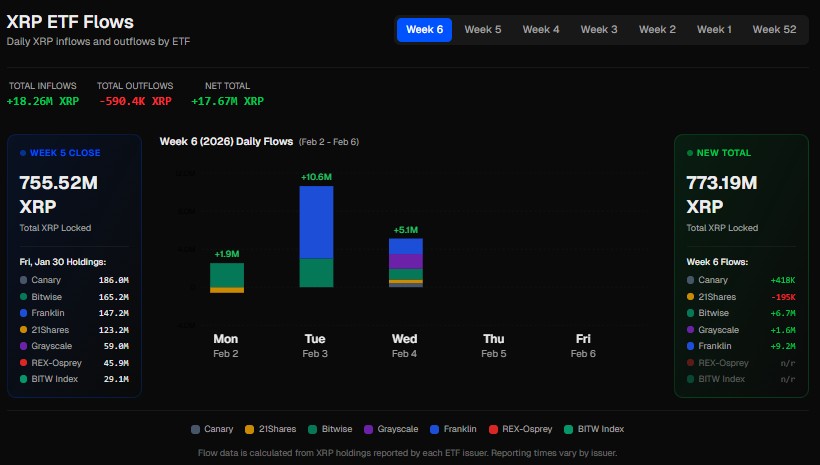This screenshot has width=820, height=465.
Task: Click the 773.19M XRP new total figure
Action: coord(722,195)
